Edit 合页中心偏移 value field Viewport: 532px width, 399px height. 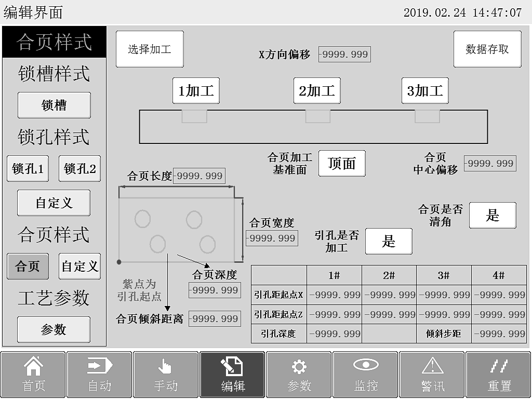coord(490,163)
